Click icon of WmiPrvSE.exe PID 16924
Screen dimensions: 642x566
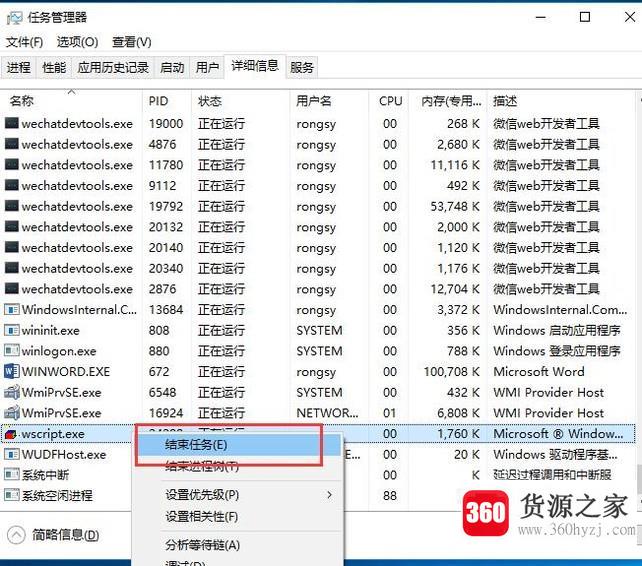coord(11,412)
